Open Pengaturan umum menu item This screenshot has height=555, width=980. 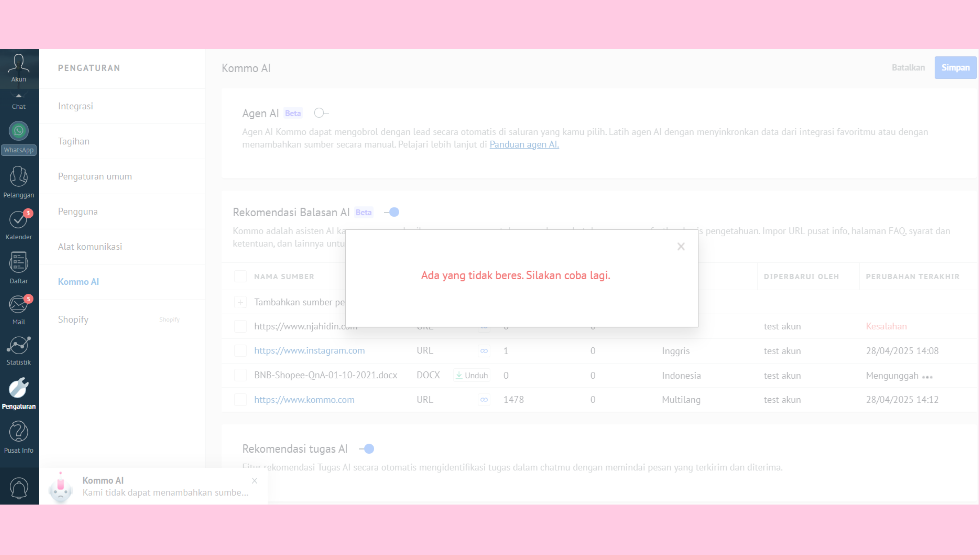tap(122, 176)
